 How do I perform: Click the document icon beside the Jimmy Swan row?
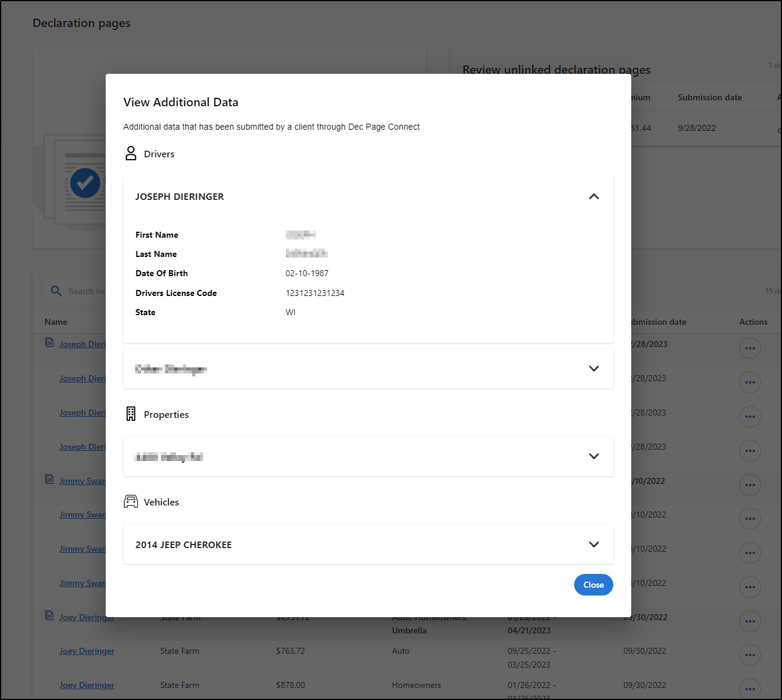tap(49, 478)
